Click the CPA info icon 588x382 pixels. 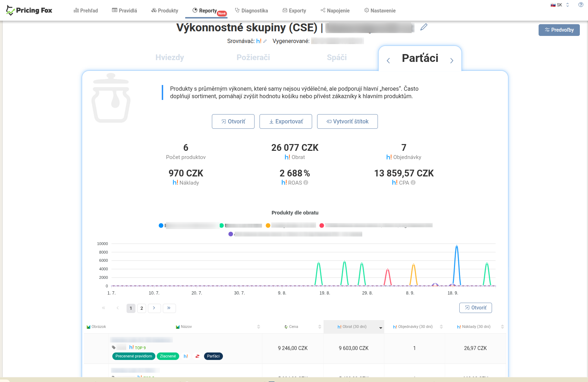pos(413,182)
